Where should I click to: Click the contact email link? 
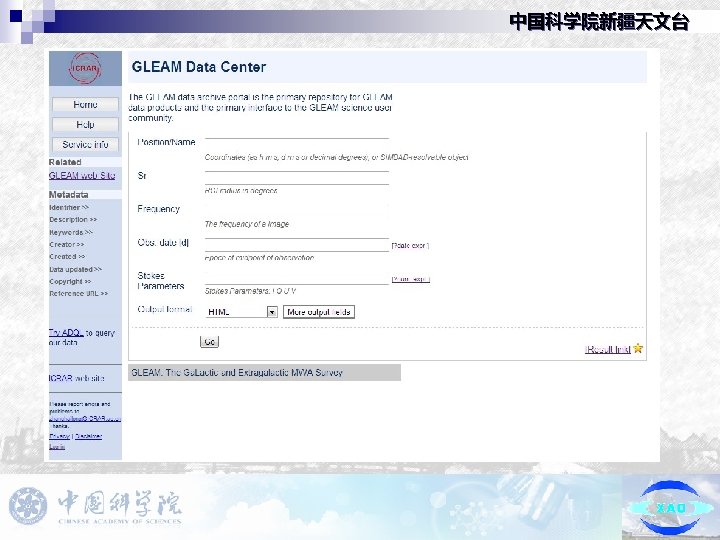[85, 418]
